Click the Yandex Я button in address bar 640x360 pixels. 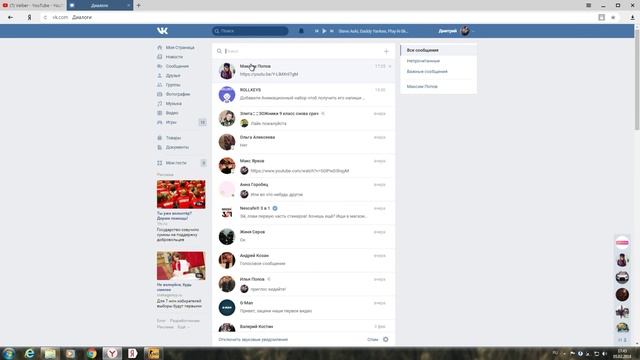tap(29, 17)
